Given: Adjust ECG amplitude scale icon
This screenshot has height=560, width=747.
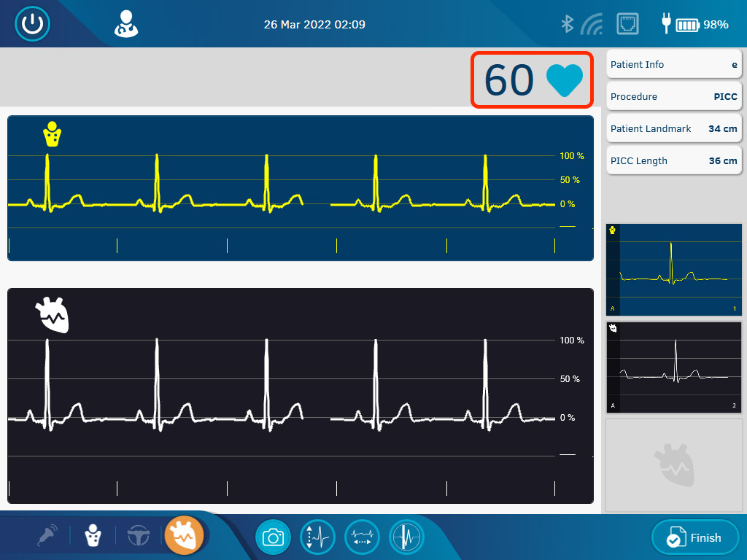Looking at the screenshot, I should pos(317,536).
